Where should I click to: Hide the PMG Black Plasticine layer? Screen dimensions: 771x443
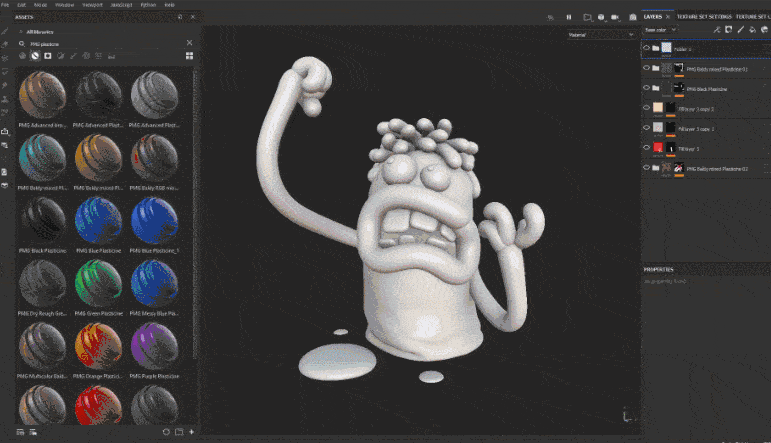[x=647, y=88]
